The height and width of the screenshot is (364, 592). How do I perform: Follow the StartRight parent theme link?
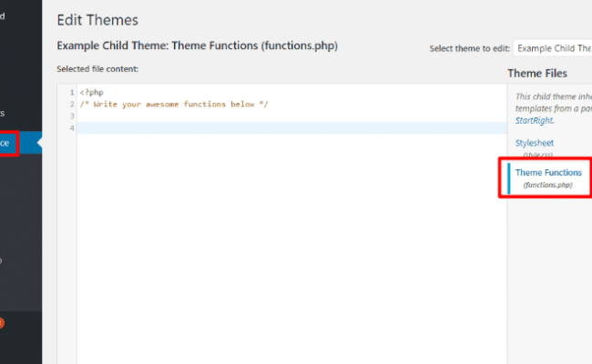coord(534,120)
